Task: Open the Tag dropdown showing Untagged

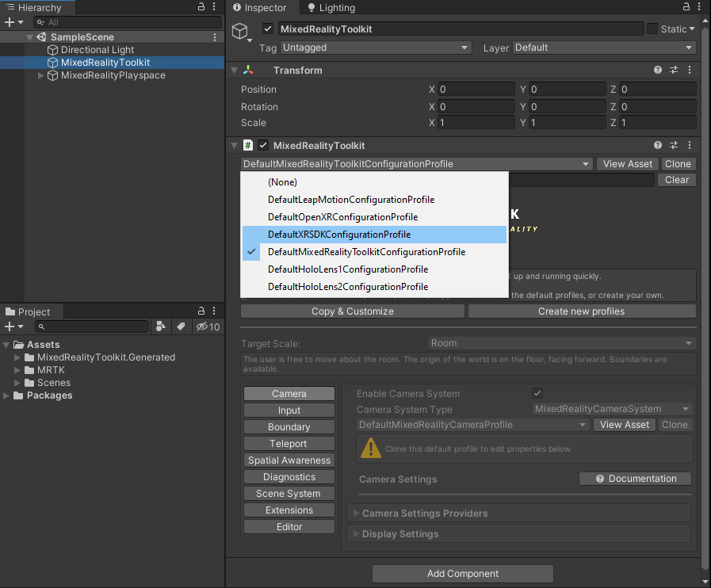Action: pyautogui.click(x=376, y=48)
